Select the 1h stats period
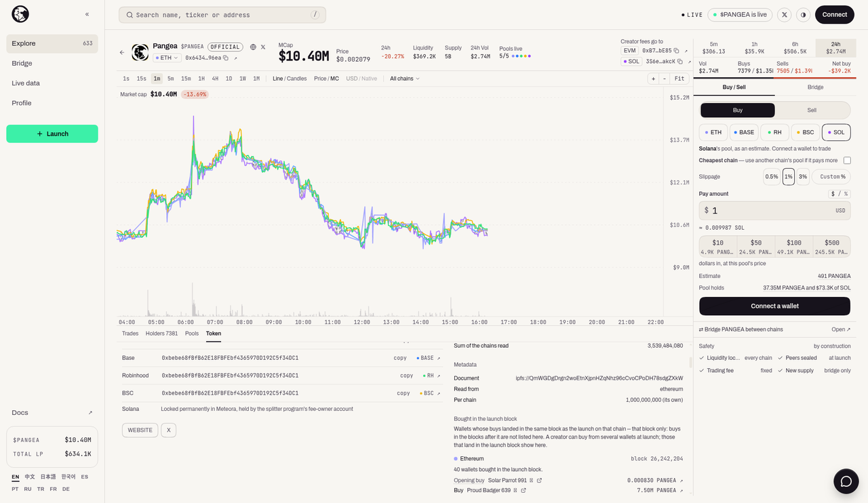This screenshot has height=503, width=868. click(754, 47)
